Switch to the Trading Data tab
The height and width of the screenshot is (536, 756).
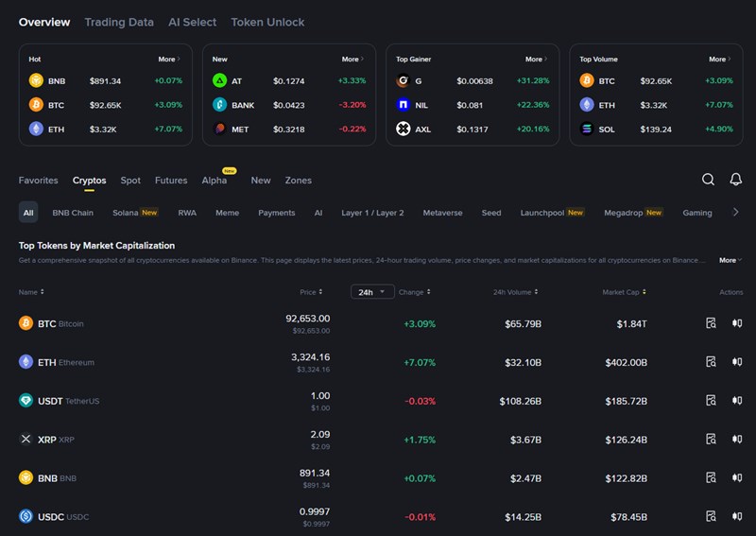(118, 22)
